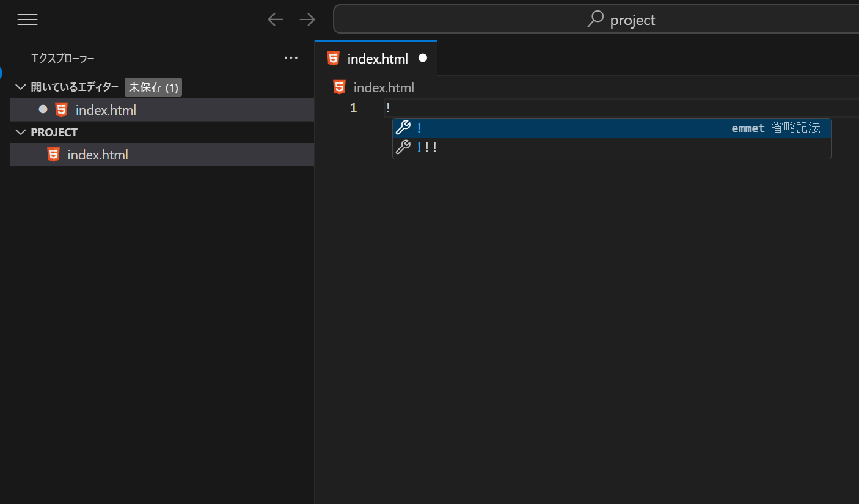This screenshot has height=504, width=859.
Task: Click line number 1 in the gutter
Action: coord(353,108)
